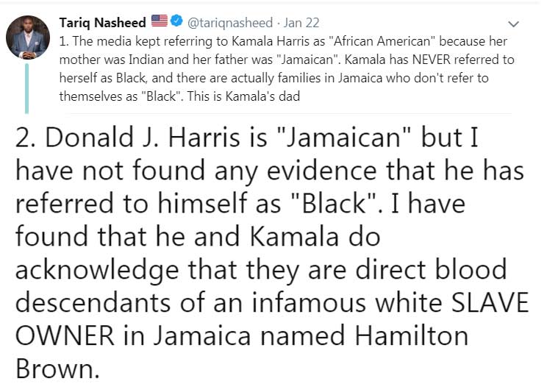Click the "This is Kamala's dad" sentence
The image size is (547, 392).
(243, 96)
